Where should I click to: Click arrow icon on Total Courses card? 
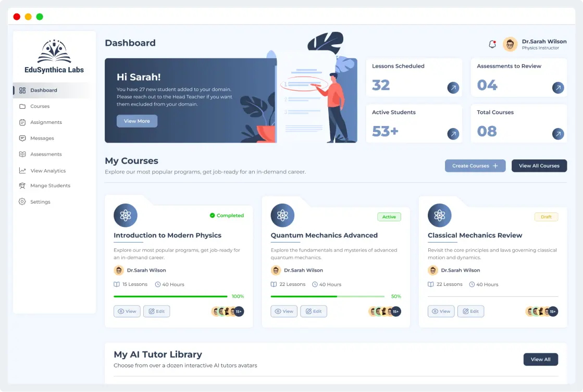point(558,134)
